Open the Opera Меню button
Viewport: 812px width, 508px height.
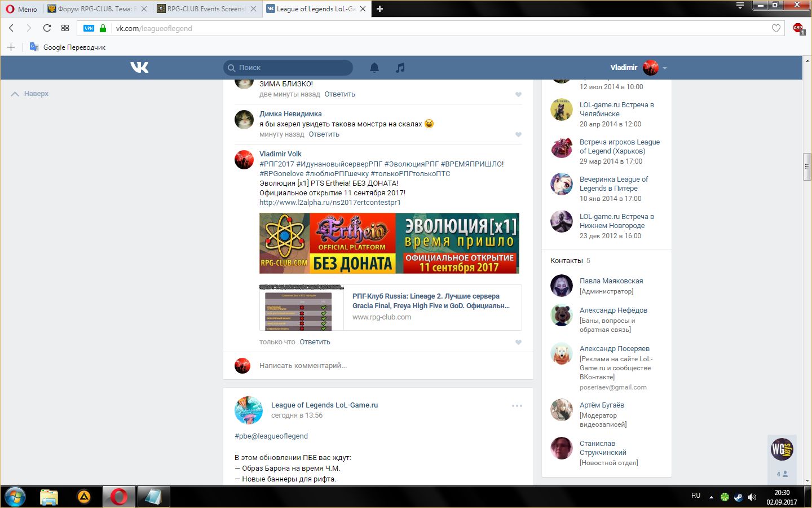tap(21, 9)
